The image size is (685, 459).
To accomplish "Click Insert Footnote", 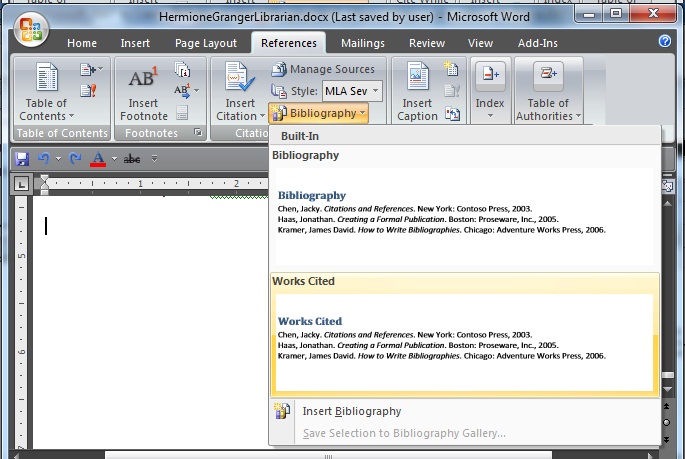I will [144, 93].
